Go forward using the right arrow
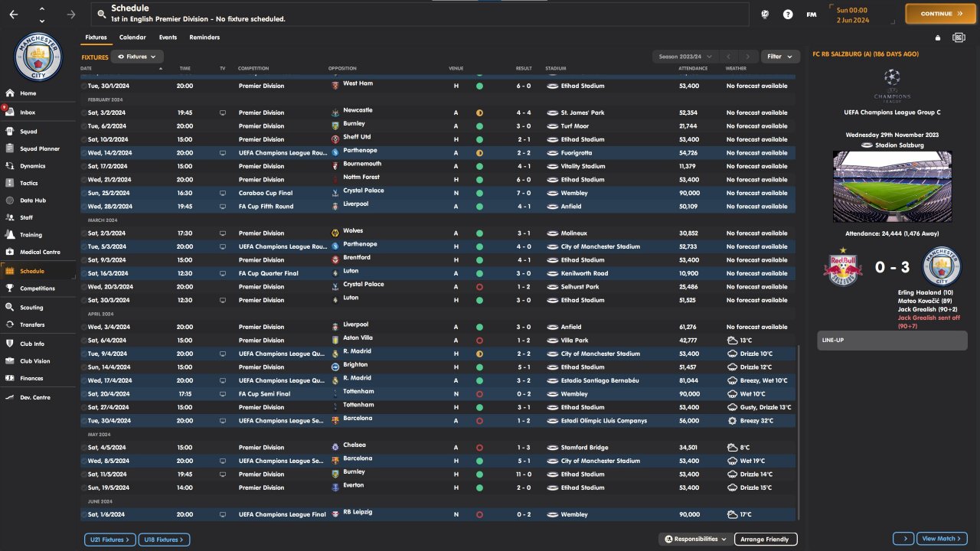Image resolution: width=980 pixels, height=551 pixels. coord(71,14)
